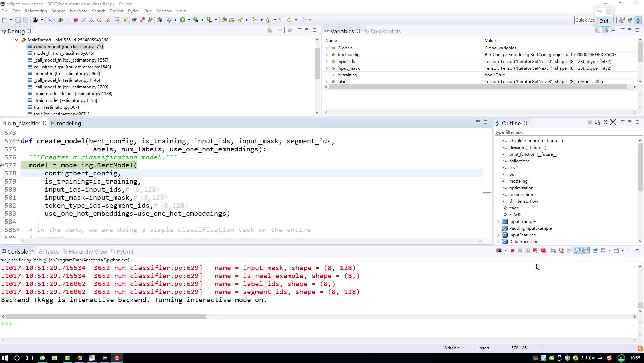Expand the bert_config variable row

pos(327,55)
